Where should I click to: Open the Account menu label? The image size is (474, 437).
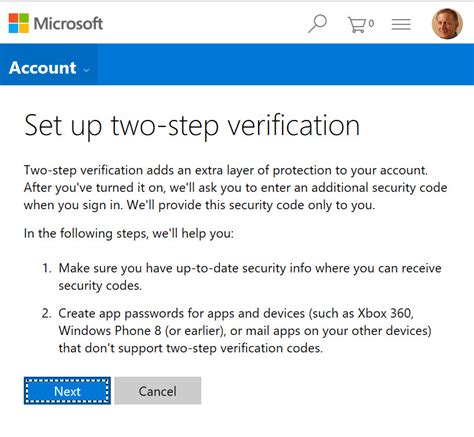(x=43, y=68)
